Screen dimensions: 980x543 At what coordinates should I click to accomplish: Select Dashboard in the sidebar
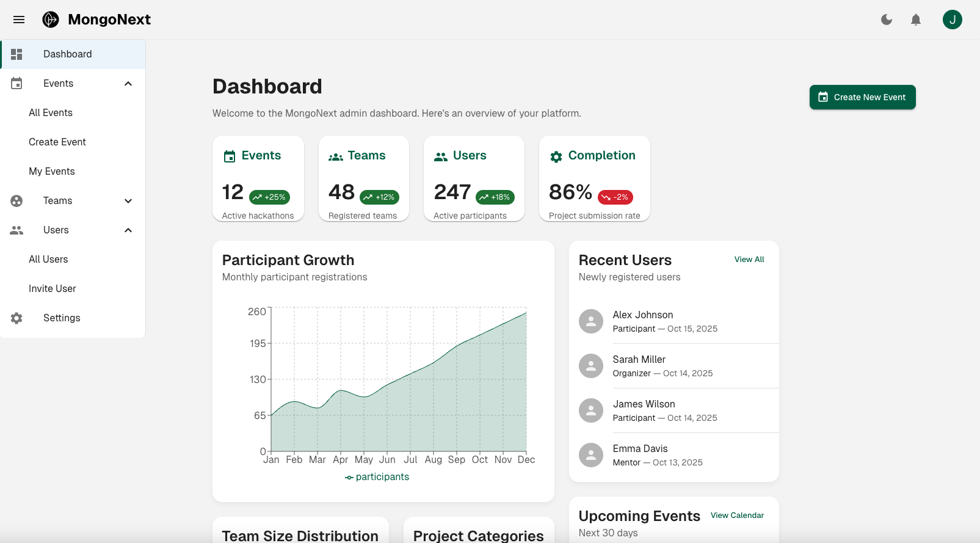[68, 54]
